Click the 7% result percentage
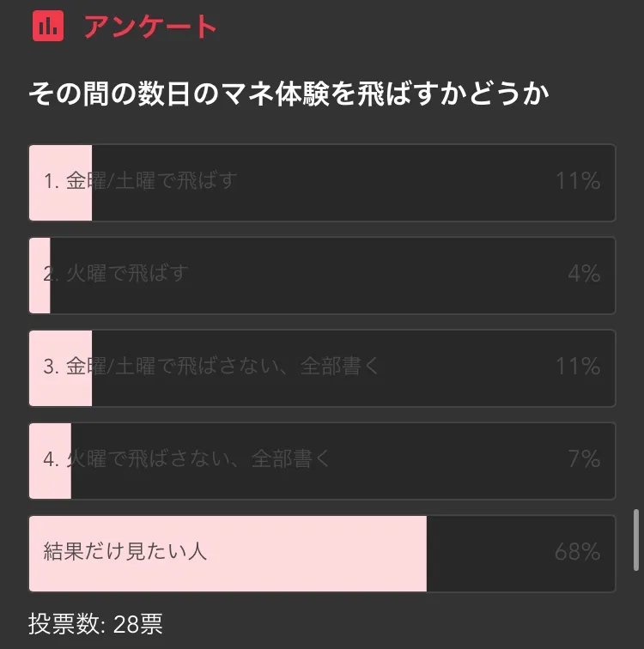Viewport: 644px width, 649px height. [583, 458]
